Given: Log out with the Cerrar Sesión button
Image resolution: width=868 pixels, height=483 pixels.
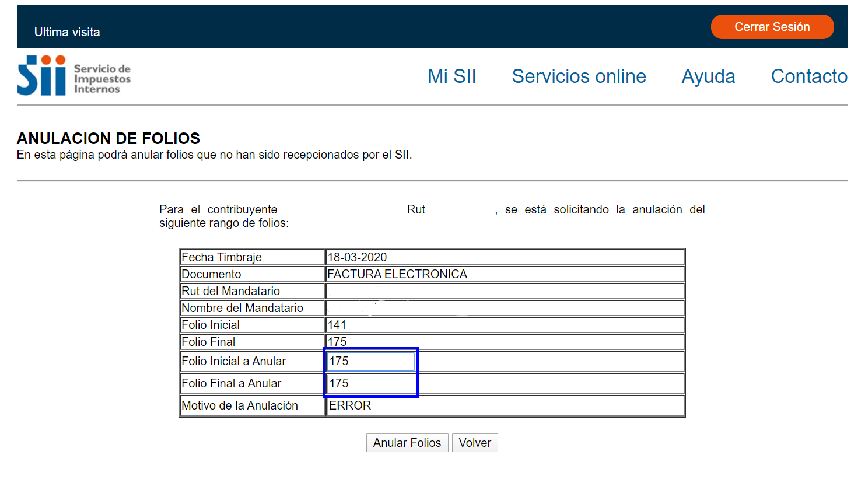Looking at the screenshot, I should point(772,27).
